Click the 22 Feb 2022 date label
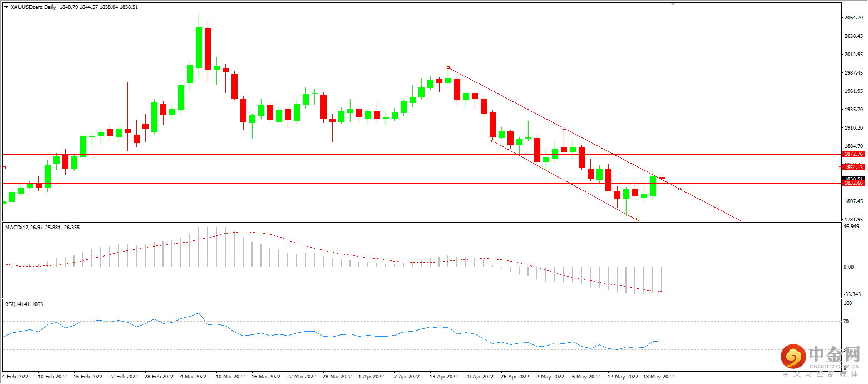 [x=125, y=377]
